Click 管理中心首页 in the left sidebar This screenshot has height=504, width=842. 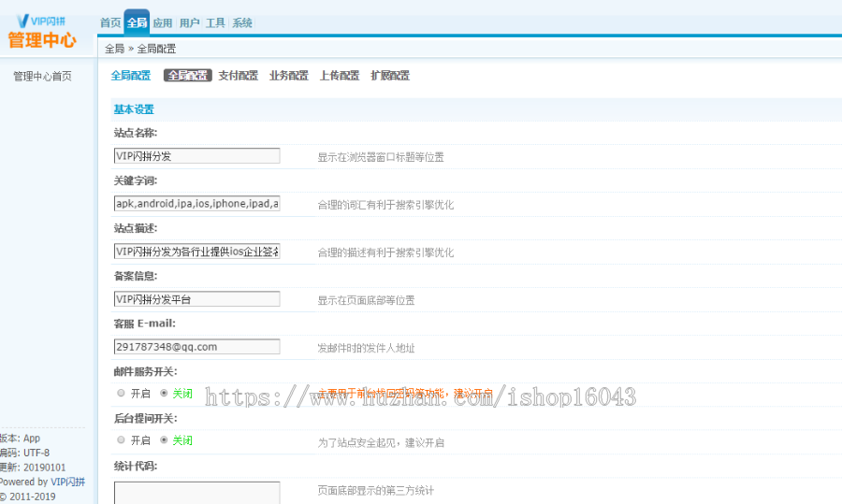[42, 77]
